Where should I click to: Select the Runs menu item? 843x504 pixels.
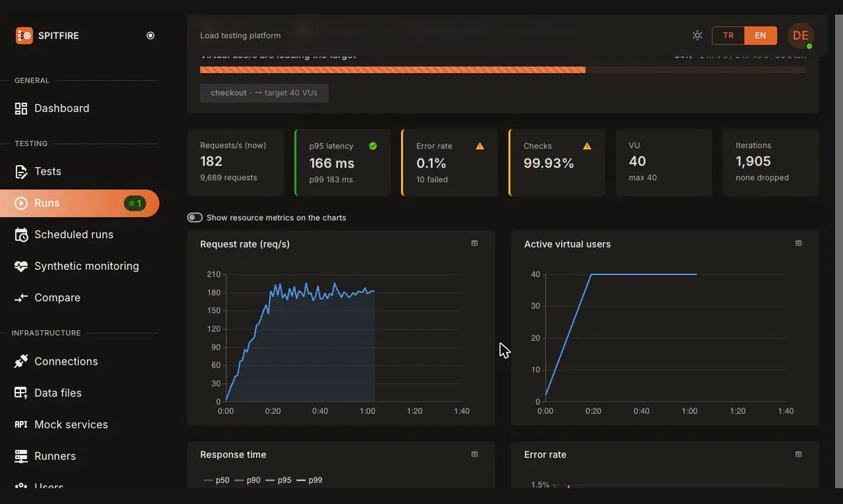pos(80,203)
